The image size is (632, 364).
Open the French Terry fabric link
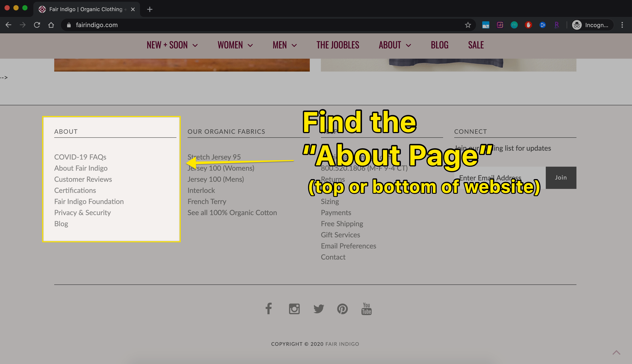point(207,201)
